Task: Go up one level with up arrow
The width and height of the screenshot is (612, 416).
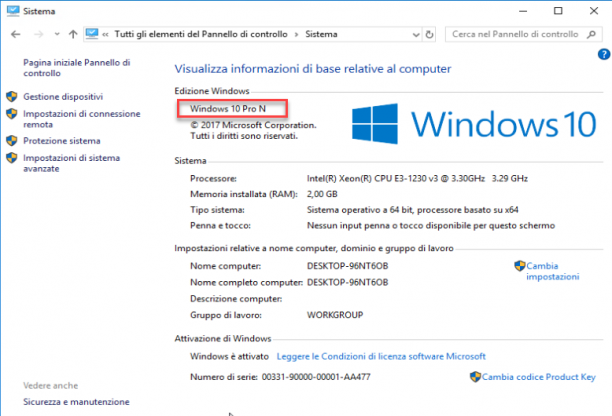Action: [x=73, y=34]
